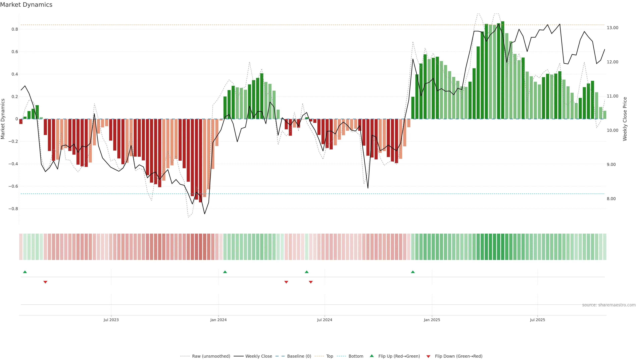The height and width of the screenshot is (362, 644).
Task: Toggle the Bottom legend entry
Action: tap(356, 356)
